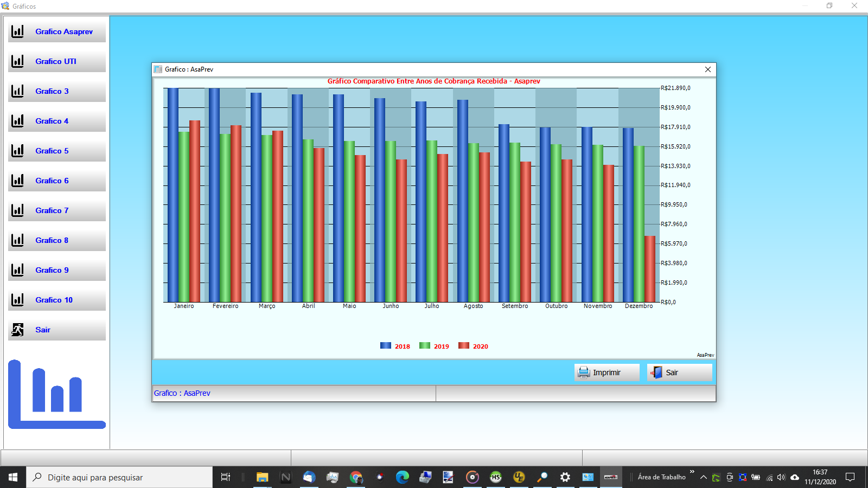Click the chart title 'Gráfico Comparativo Entre Anos'
868x488 pixels.
tap(434, 81)
